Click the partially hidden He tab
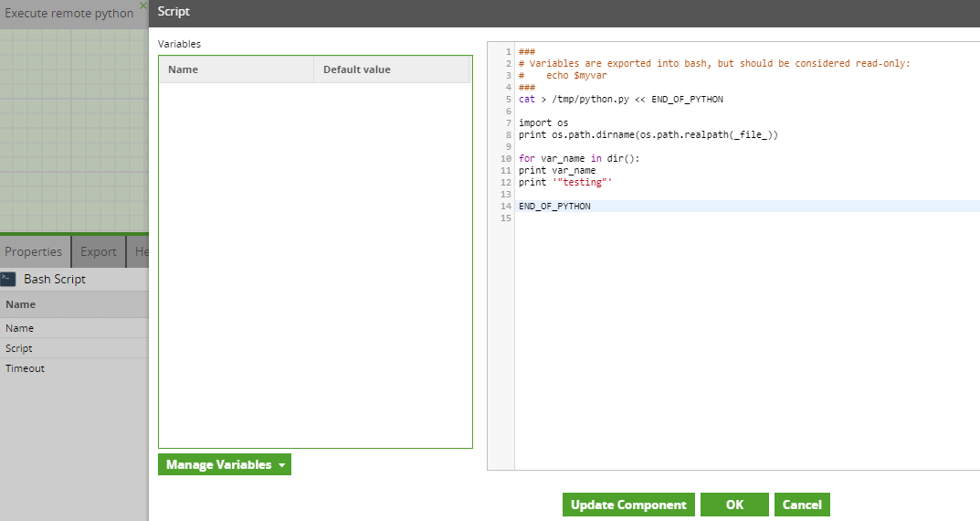This screenshot has height=521, width=980. (x=139, y=251)
